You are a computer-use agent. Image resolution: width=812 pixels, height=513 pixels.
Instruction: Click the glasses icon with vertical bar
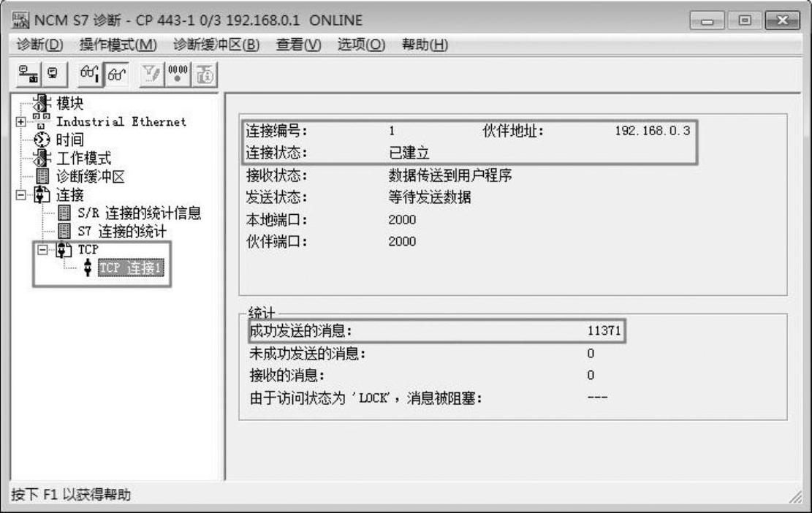90,74
